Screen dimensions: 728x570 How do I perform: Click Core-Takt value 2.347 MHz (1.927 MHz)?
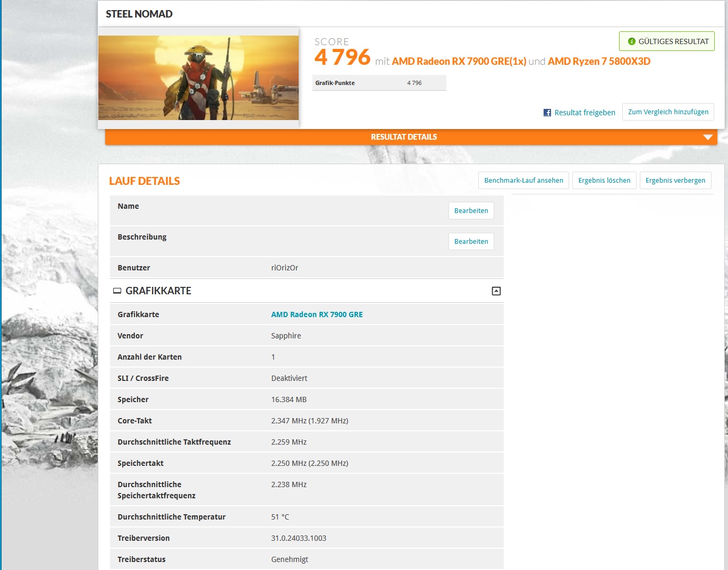[310, 421]
